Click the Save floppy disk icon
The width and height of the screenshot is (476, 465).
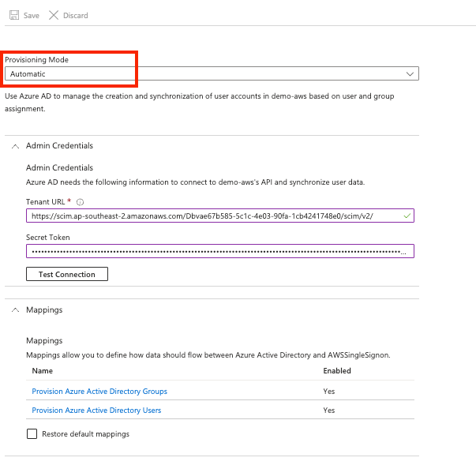click(13, 15)
